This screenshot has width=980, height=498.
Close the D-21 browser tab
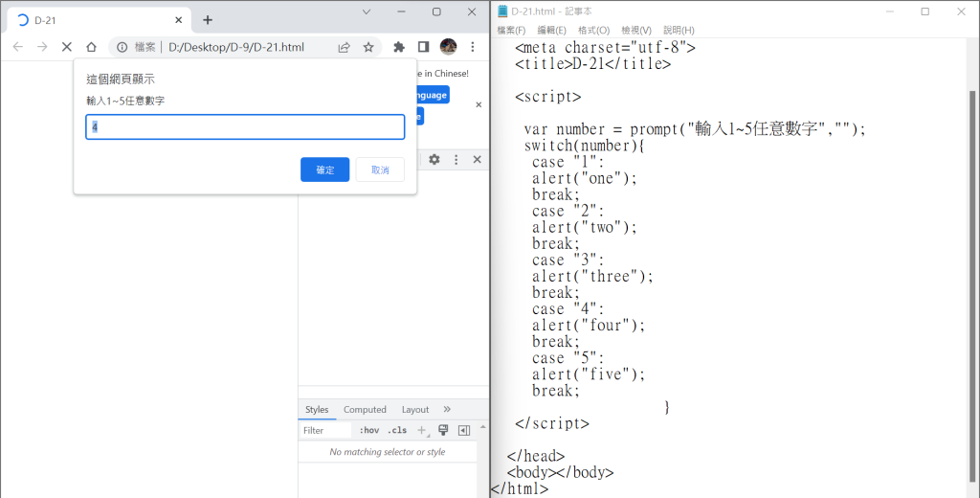coord(178,20)
